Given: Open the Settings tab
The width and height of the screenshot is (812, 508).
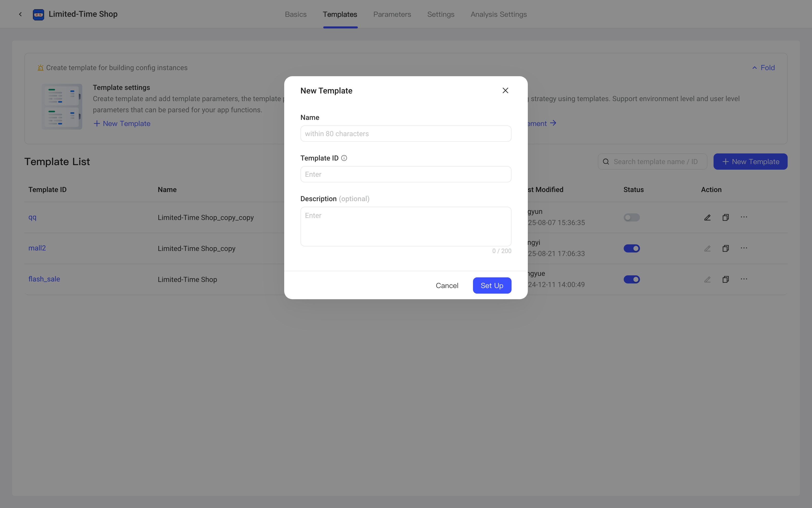Looking at the screenshot, I should tap(441, 14).
